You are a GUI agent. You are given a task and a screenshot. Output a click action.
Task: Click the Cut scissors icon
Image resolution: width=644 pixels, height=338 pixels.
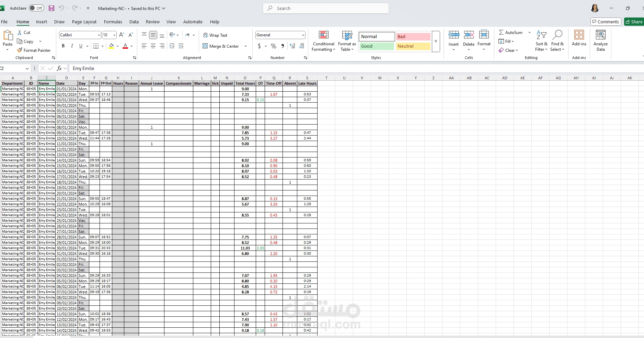click(x=20, y=32)
